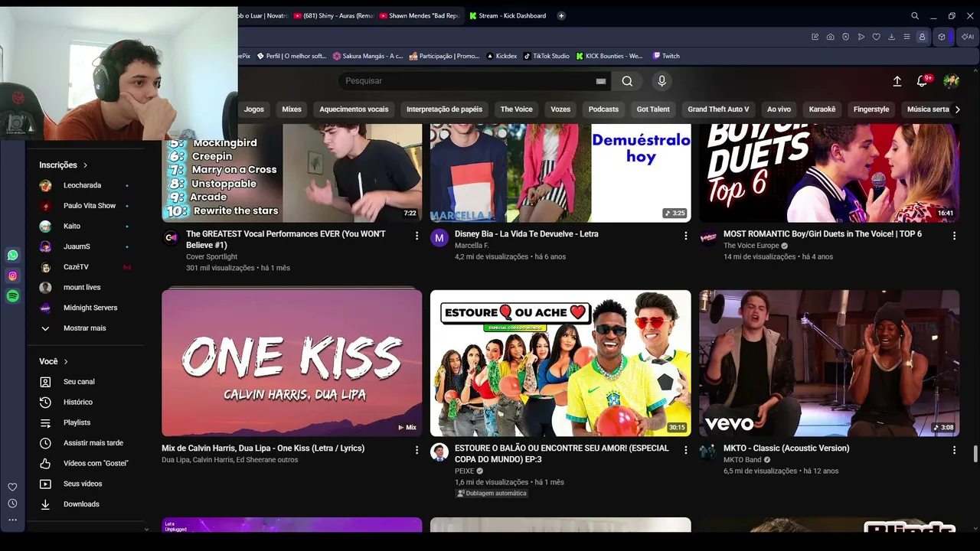
Task: Open The Voice Europe channel link
Action: [x=751, y=246]
